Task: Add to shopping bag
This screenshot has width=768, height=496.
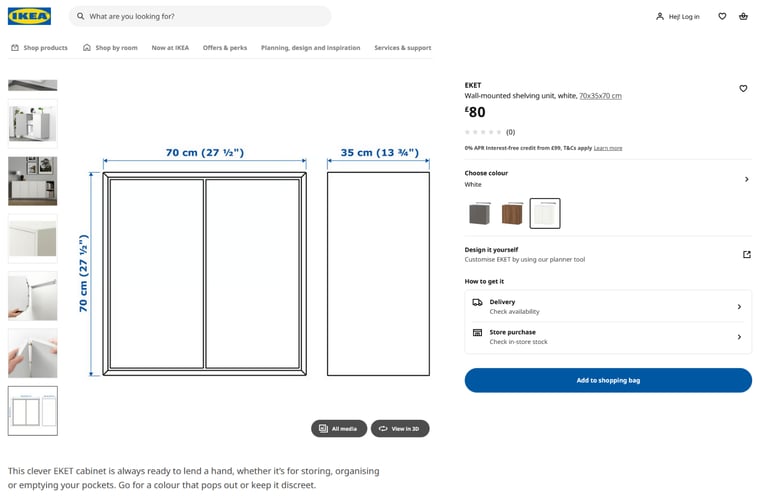Action: click(608, 380)
